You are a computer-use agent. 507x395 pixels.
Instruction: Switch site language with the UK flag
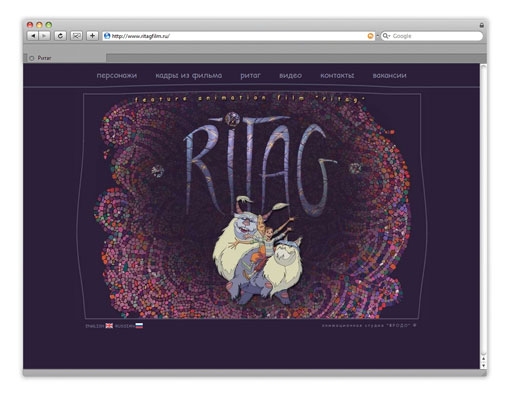[109, 326]
